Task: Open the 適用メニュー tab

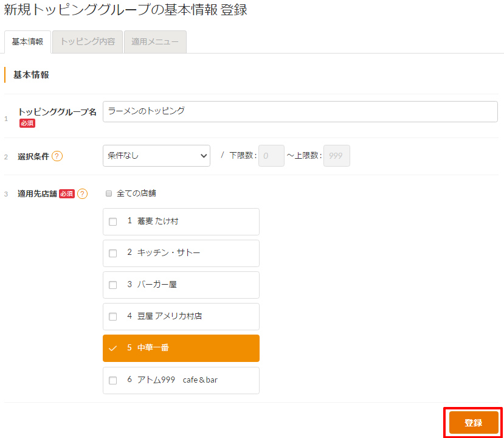Action: [x=155, y=42]
